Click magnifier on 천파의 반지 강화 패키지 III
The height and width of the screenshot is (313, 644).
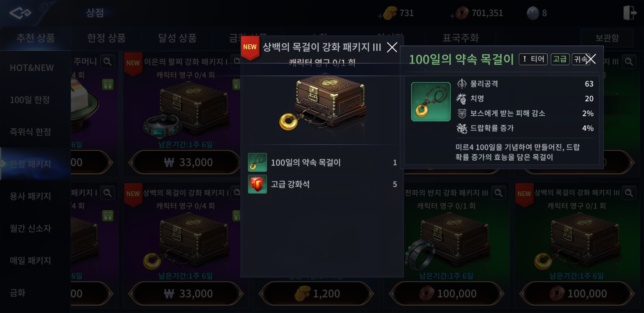(x=499, y=193)
